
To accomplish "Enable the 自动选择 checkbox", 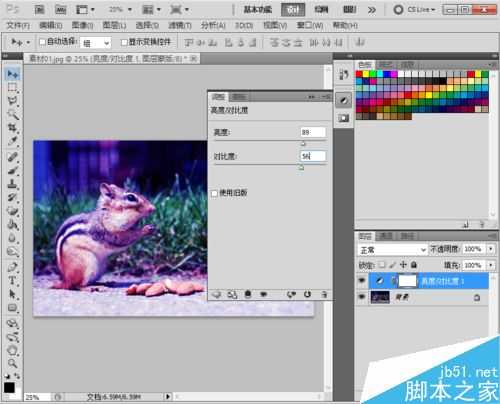I will tap(42, 42).
